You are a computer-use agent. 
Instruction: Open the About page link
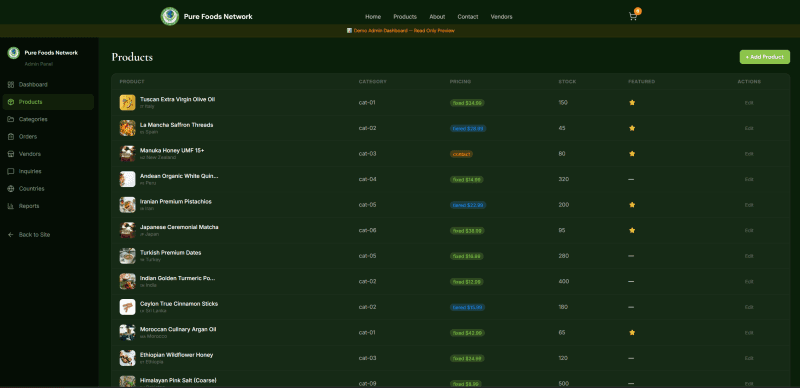pos(437,16)
